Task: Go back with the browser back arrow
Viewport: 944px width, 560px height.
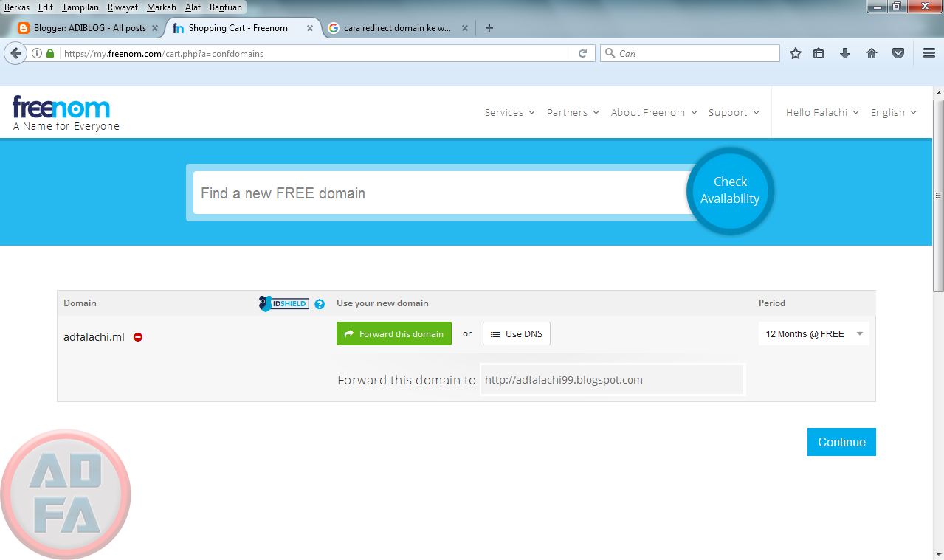Action: pyautogui.click(x=15, y=53)
